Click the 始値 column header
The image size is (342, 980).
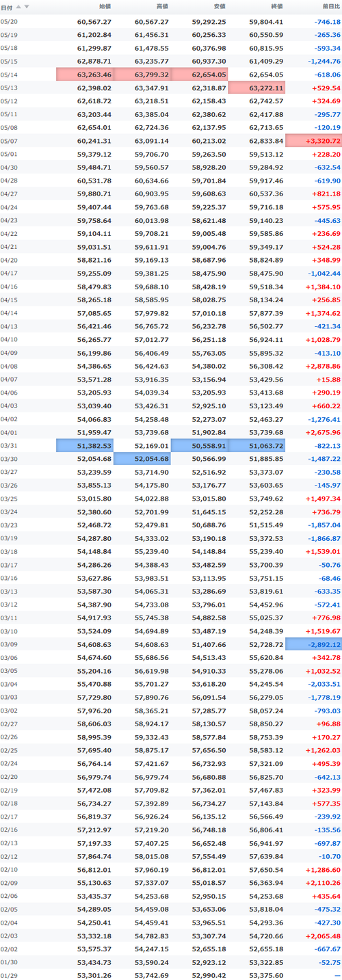coord(105,6)
